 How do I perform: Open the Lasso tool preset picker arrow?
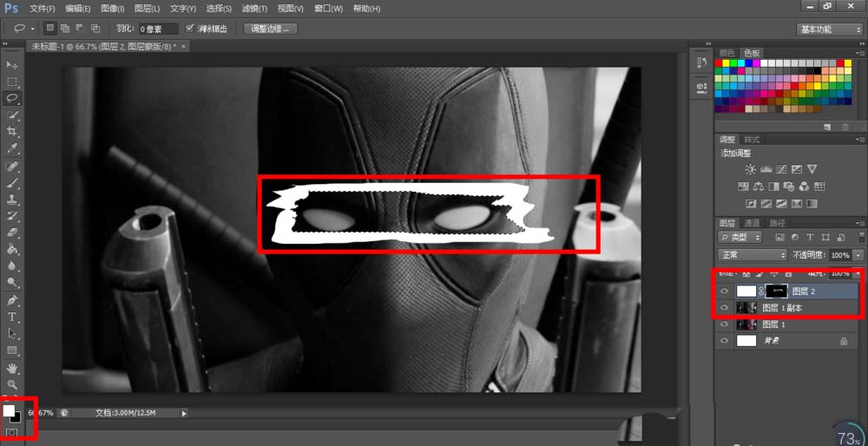tap(33, 29)
